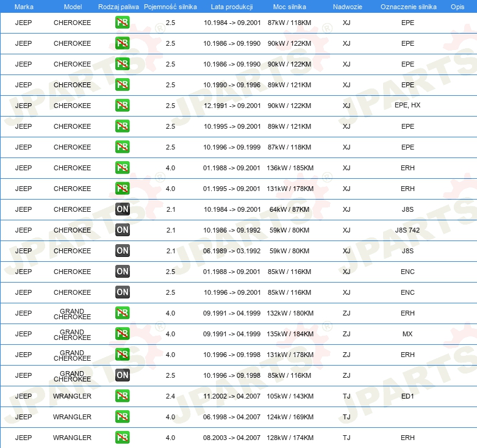The width and height of the screenshot is (477, 448).
Task: Click the Pojemność silnika column header
Action: pos(170,7)
